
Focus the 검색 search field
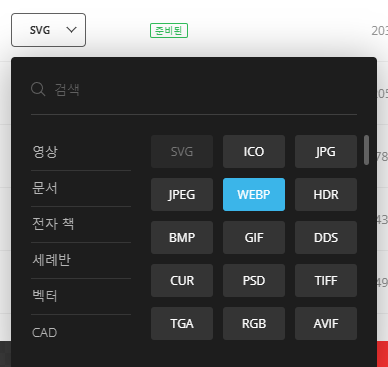194,90
